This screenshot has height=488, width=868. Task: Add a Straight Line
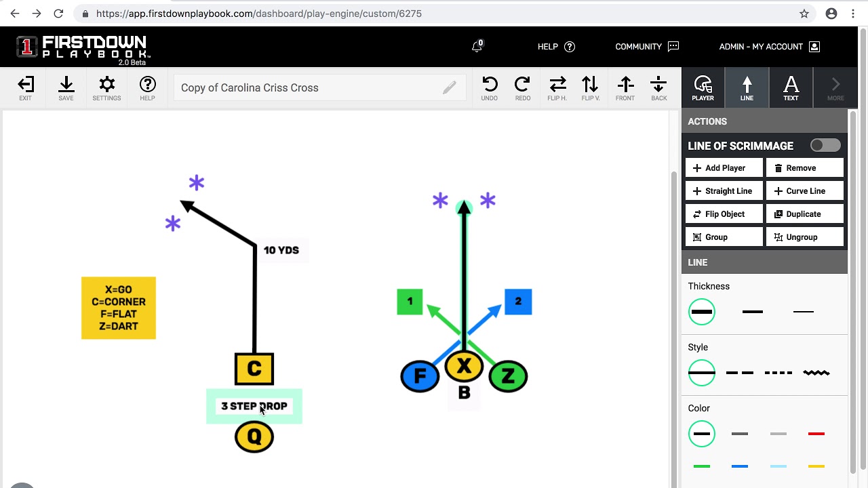pos(724,191)
